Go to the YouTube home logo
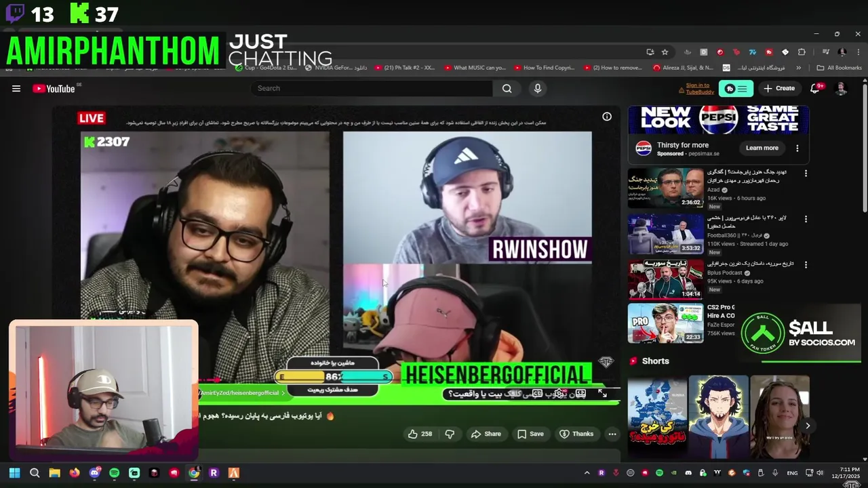Viewport: 868px width, 488px height. point(54,88)
